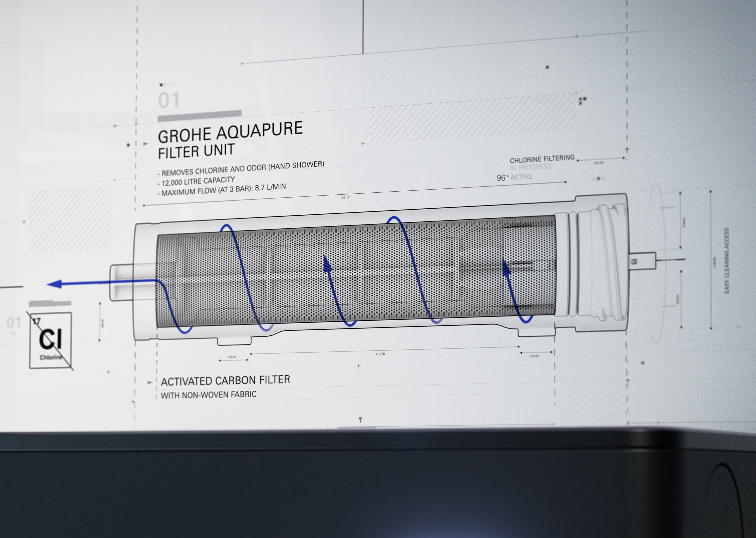Click the REMOVES CHLORINE AND ODOR line
Image resolution: width=756 pixels, height=538 pixels.
[x=241, y=168]
